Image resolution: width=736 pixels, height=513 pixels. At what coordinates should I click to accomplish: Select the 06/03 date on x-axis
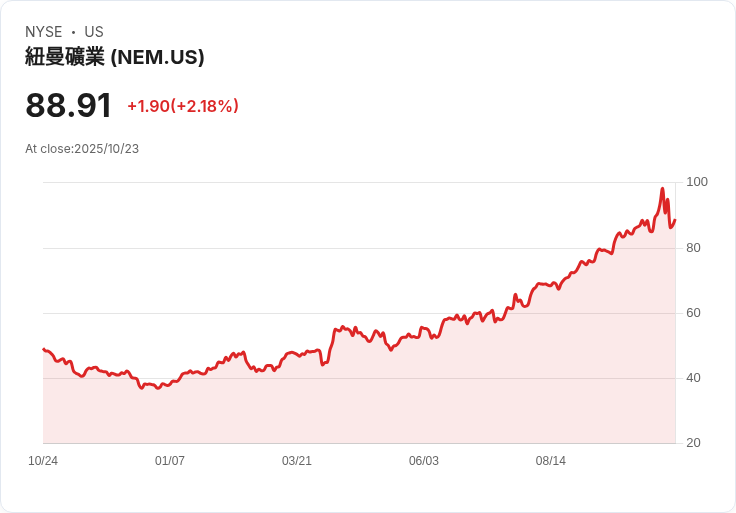click(x=424, y=461)
